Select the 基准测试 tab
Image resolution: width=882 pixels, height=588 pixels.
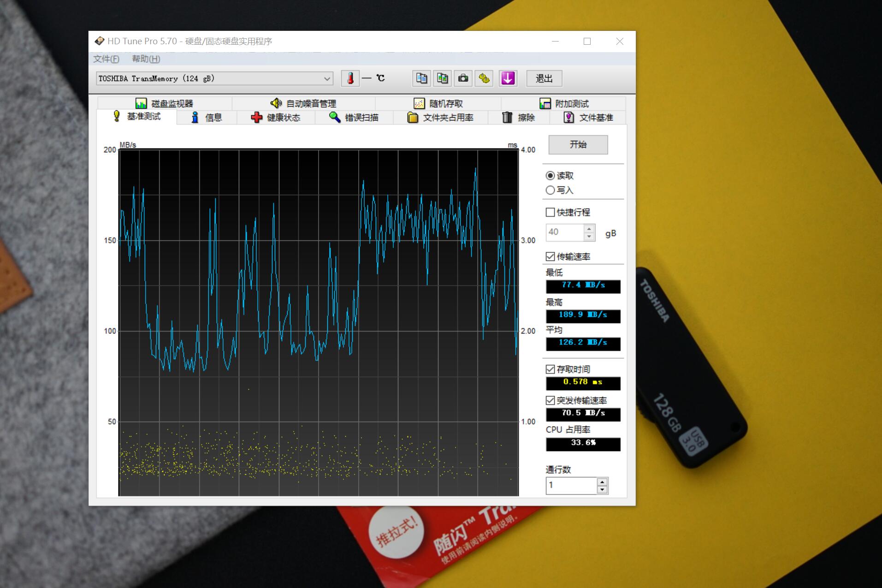coord(137,117)
